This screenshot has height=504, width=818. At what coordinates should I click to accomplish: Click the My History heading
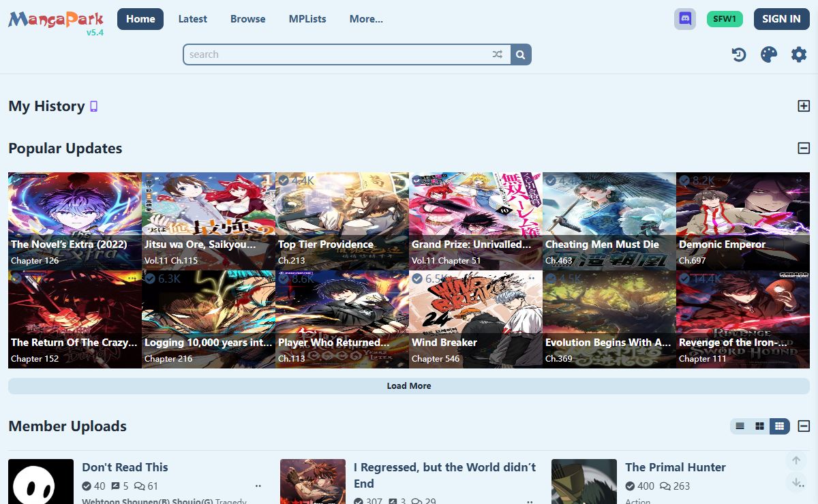(46, 106)
